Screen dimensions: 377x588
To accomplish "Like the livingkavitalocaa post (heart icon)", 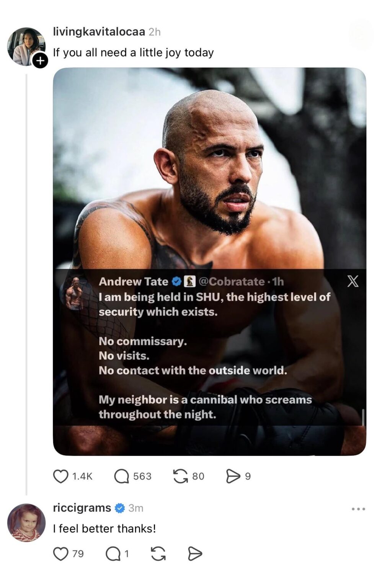I will pos(60,476).
